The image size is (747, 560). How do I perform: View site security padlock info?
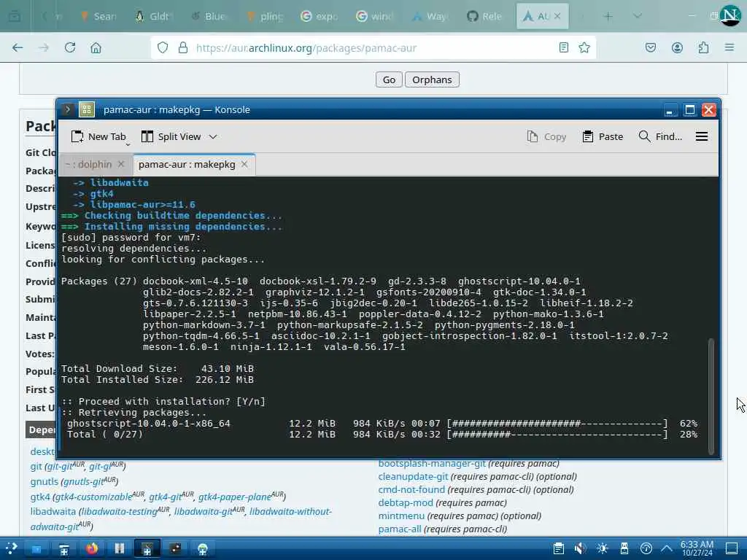click(x=183, y=47)
